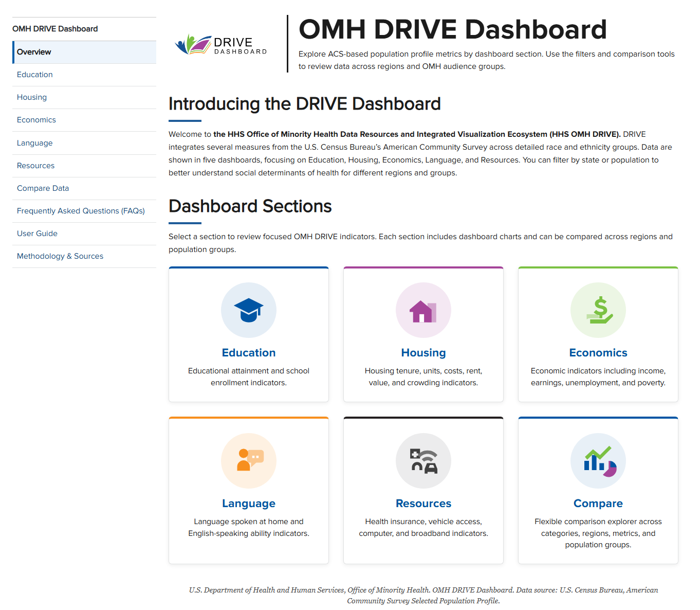Screen dimensions: 700x610
Task: Click the large 'OMH DRIVE Dashboard' page title
Action: 453,29
